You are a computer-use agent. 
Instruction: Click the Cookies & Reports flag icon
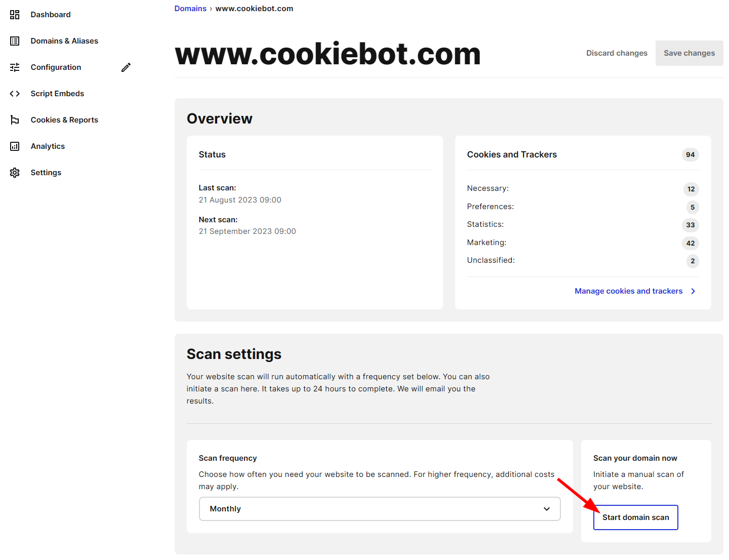(15, 120)
